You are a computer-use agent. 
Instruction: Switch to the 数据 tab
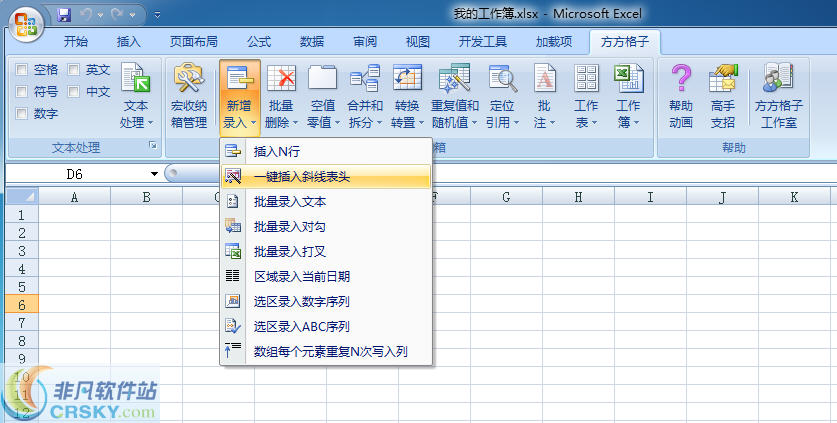(312, 42)
